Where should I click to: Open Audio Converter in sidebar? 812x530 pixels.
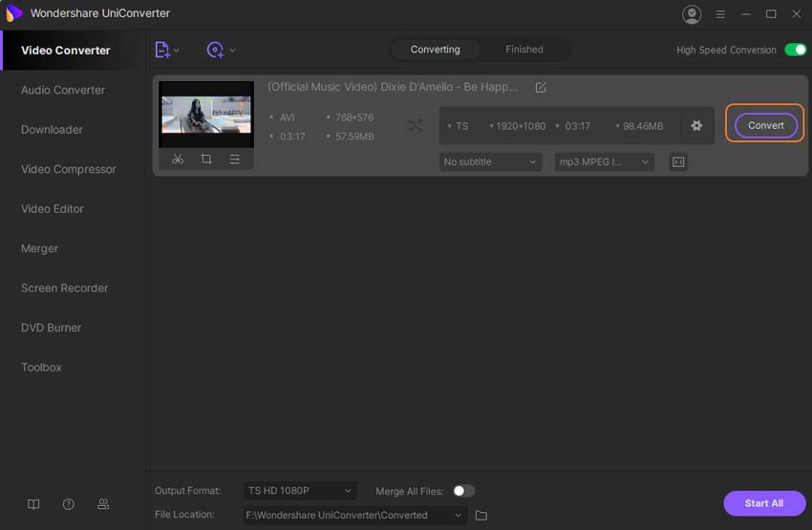[63, 90]
